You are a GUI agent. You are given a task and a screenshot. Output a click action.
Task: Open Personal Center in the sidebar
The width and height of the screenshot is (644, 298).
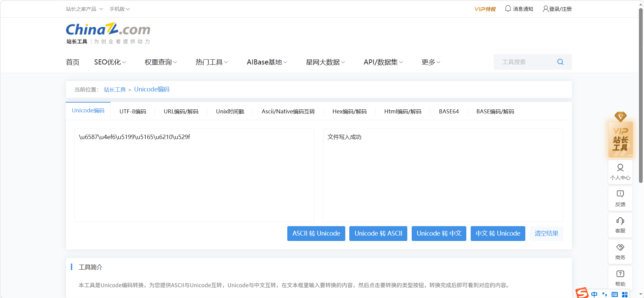click(620, 171)
